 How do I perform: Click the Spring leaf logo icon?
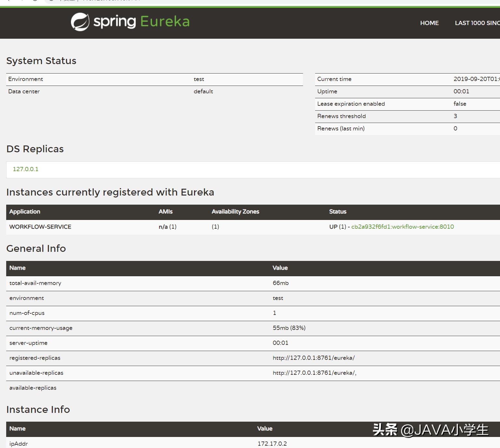(x=80, y=22)
